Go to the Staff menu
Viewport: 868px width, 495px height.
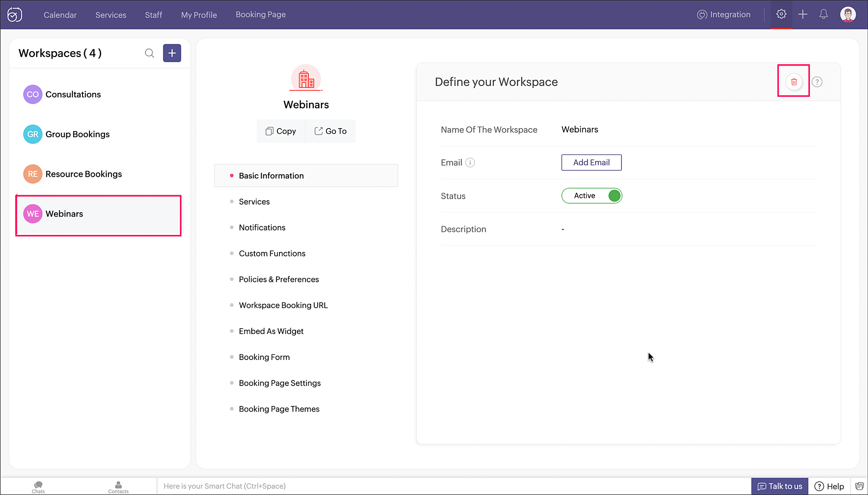coord(153,15)
